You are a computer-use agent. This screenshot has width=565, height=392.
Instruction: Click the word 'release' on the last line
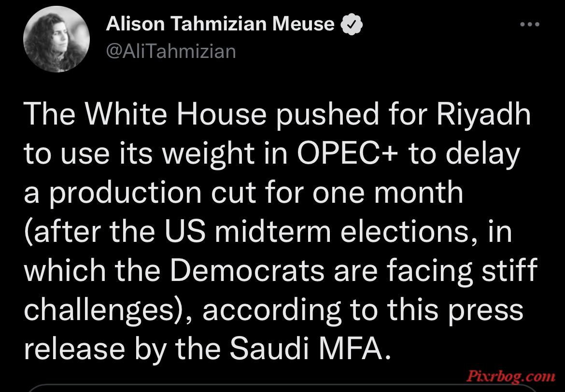pyautogui.click(x=74, y=349)
